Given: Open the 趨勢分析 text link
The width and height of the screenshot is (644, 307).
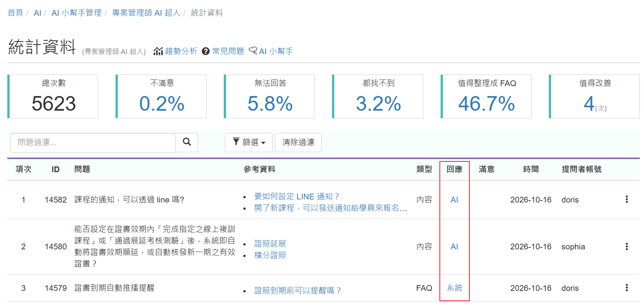Looking at the screenshot, I should (181, 51).
